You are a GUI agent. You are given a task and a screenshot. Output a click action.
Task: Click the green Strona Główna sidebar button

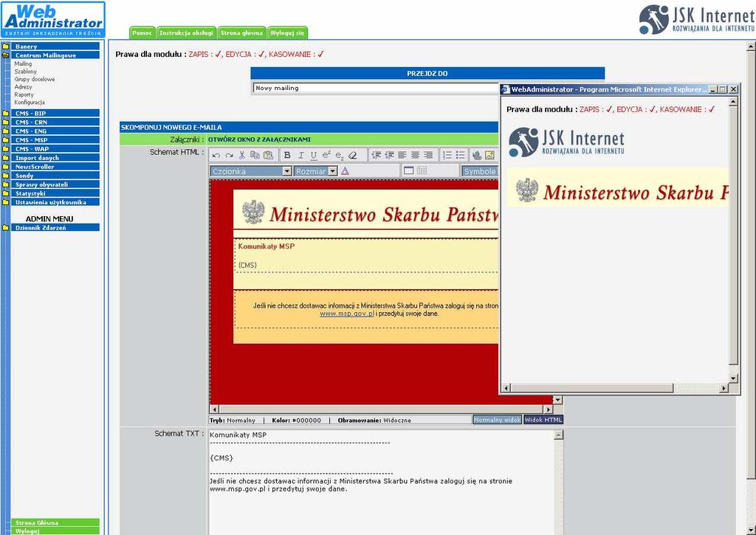point(55,522)
